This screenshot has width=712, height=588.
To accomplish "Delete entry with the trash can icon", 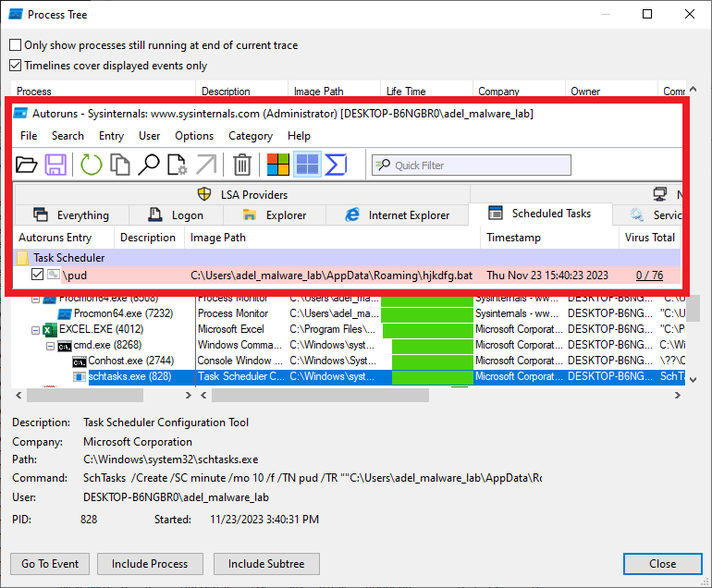I will tap(242, 165).
